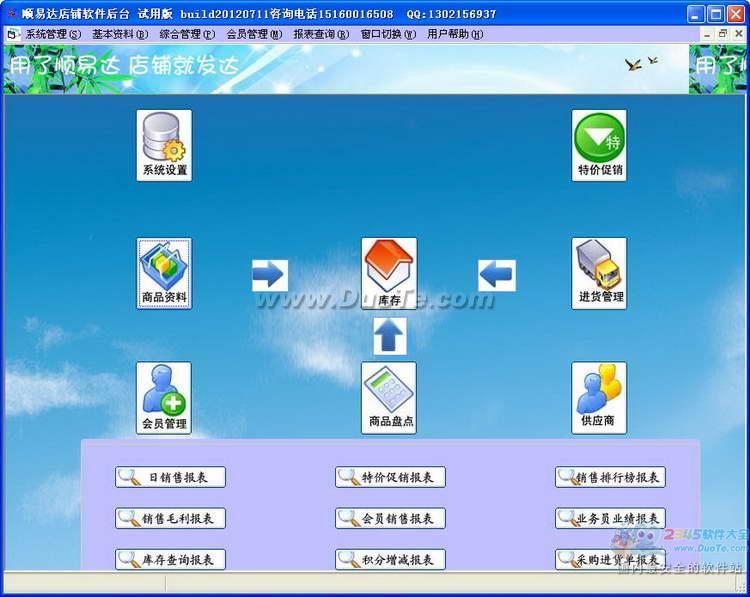This screenshot has width=750, height=597.
Task: Click the blue left arrow beside 进货管理
Action: pos(496,274)
